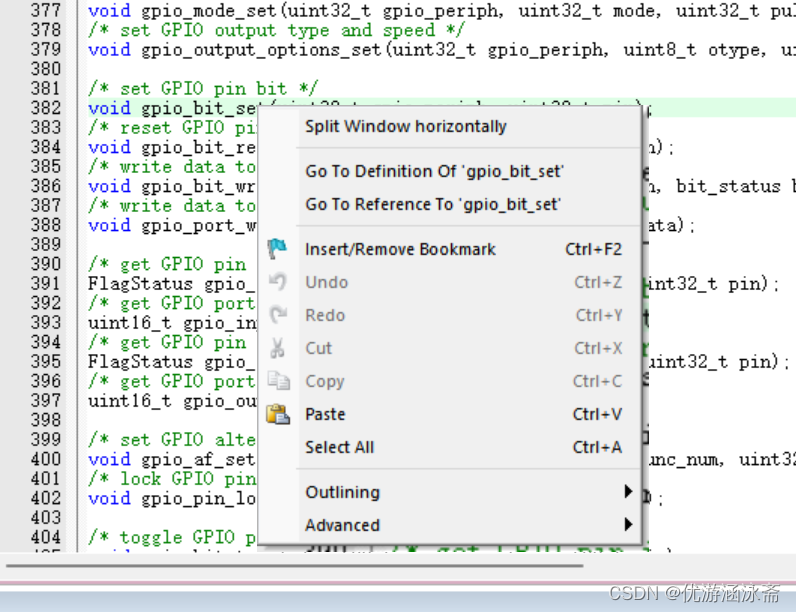The image size is (796, 612).
Task: Click line number 404 in the margin
Action: tap(46, 537)
